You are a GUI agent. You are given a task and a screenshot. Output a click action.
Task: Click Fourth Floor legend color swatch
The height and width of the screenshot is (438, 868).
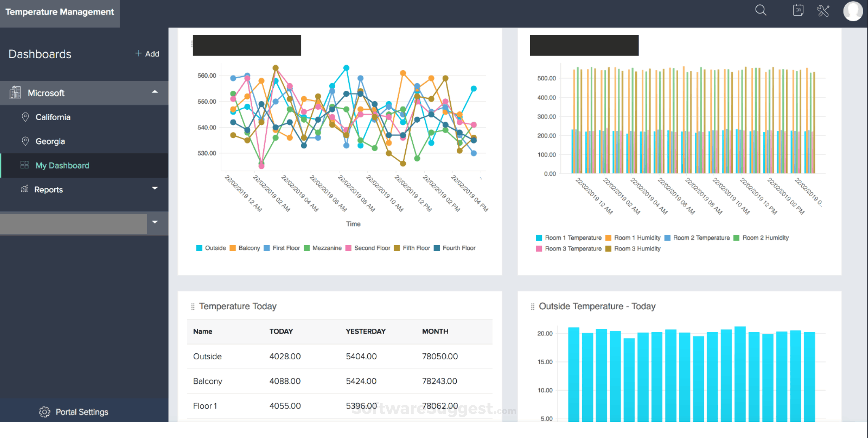(x=437, y=248)
